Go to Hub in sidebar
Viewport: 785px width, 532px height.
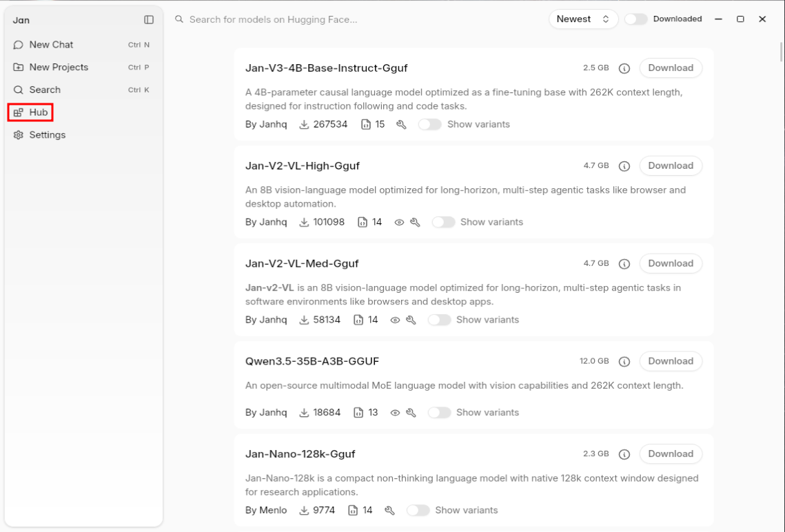30,112
